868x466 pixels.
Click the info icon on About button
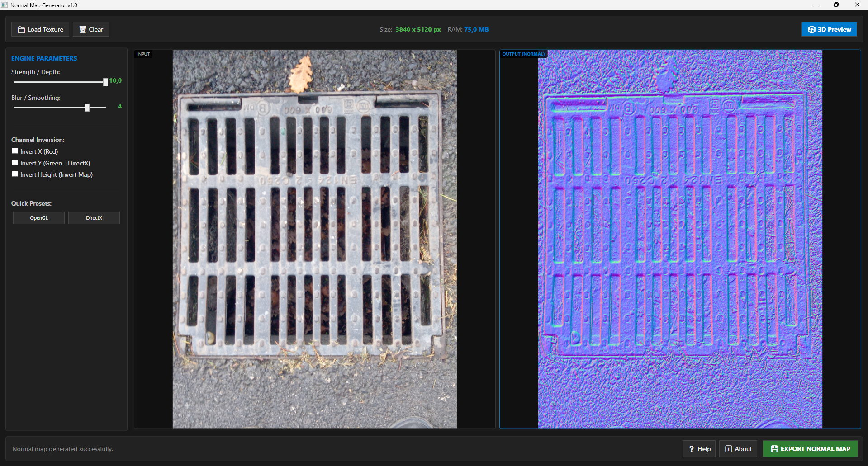(x=729, y=449)
